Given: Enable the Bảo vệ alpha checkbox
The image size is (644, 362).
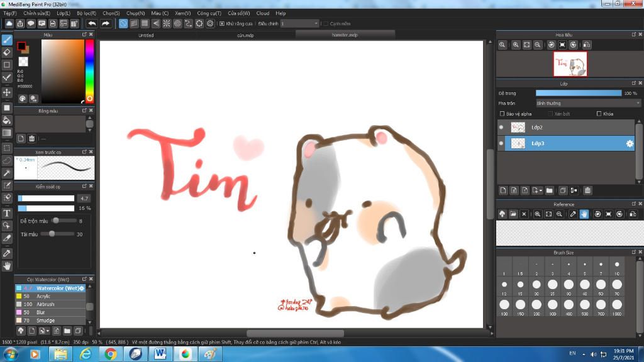Looking at the screenshot, I should [x=502, y=114].
